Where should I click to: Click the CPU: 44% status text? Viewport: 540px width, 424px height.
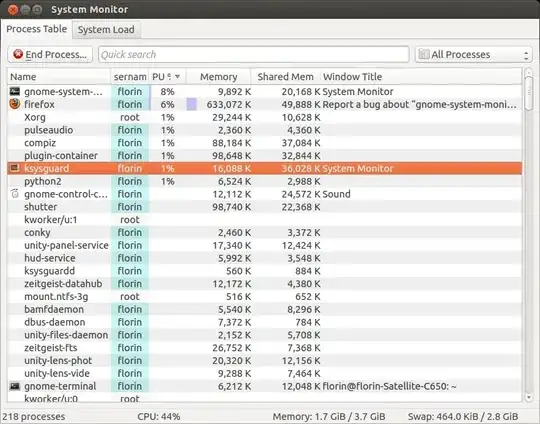click(x=159, y=416)
